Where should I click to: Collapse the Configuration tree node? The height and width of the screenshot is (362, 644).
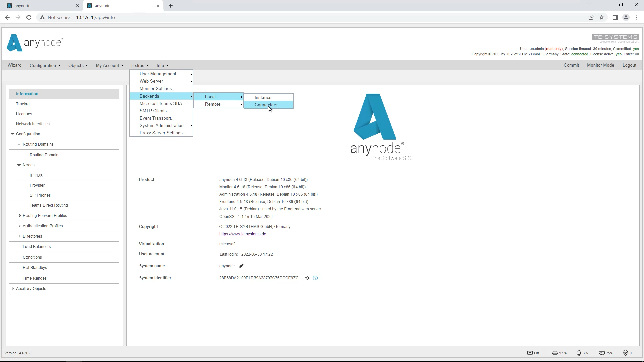(x=12, y=134)
